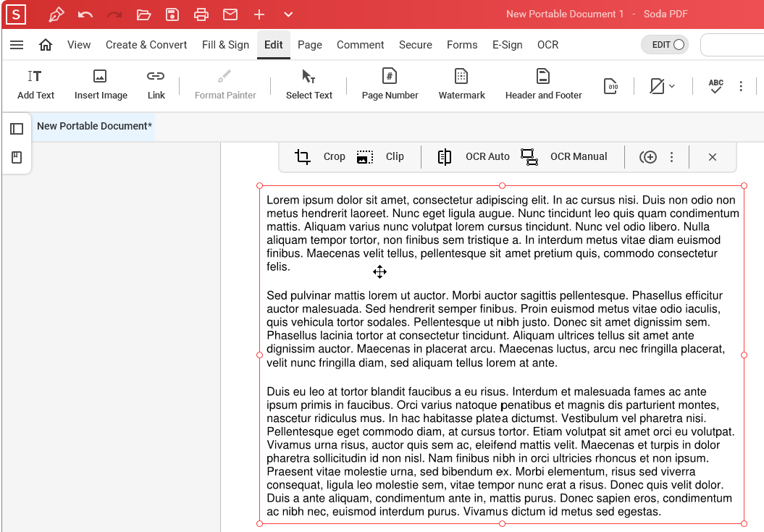This screenshot has height=532, width=764.
Task: Click the redo arrow icon
Action: (x=114, y=14)
